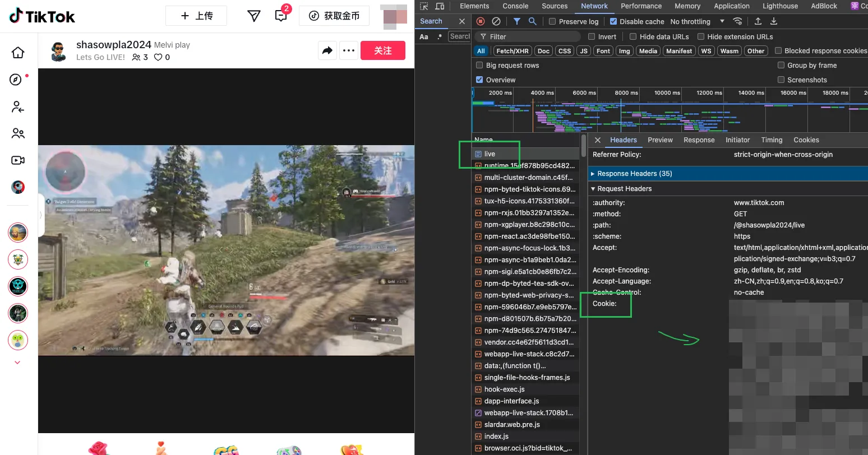Enable Screenshots checkbox
The height and width of the screenshot is (455, 868).
click(781, 80)
